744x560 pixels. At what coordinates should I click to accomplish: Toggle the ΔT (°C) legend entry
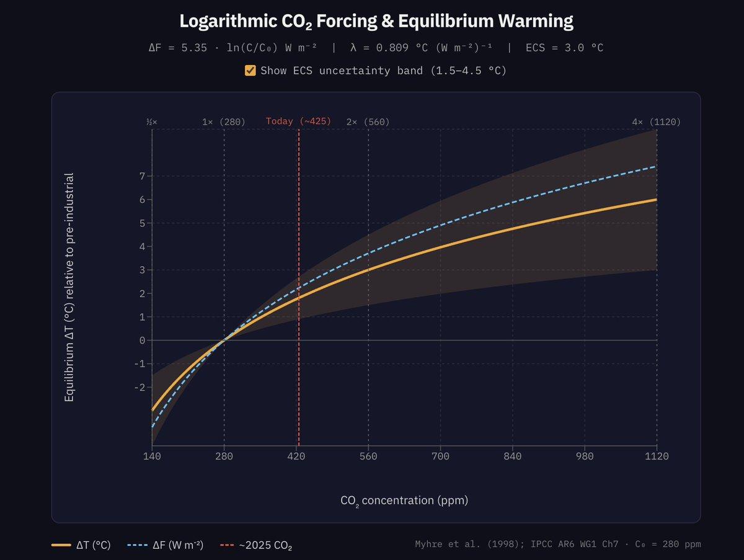81,544
